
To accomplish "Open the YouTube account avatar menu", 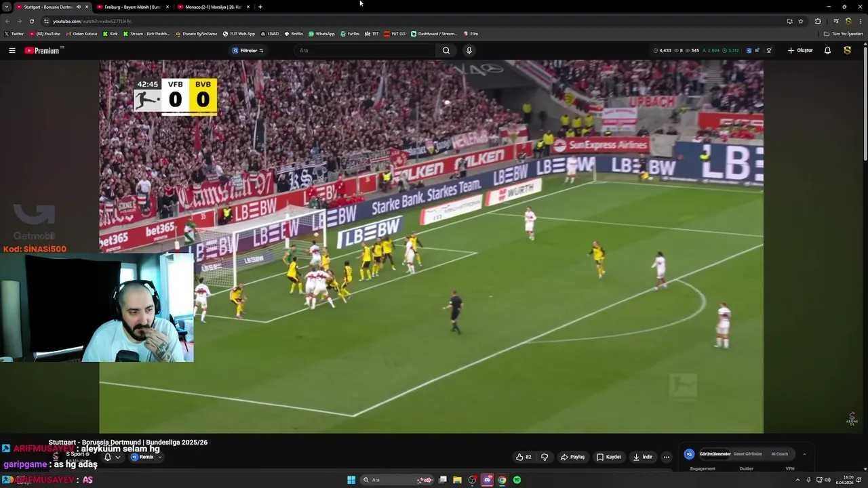I will point(847,50).
